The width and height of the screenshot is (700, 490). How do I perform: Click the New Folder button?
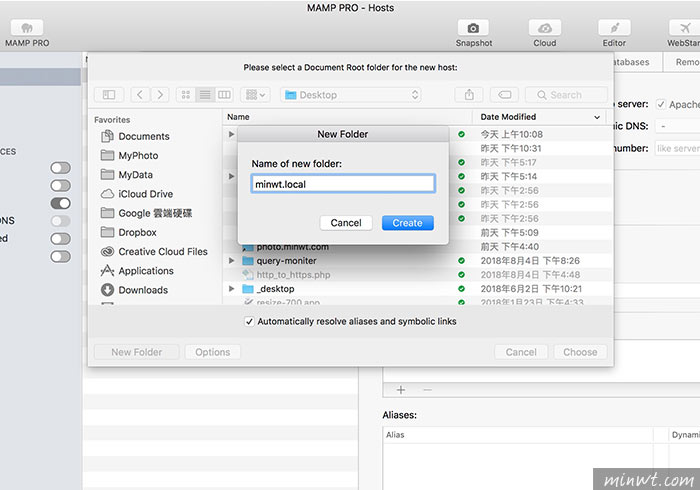(137, 352)
